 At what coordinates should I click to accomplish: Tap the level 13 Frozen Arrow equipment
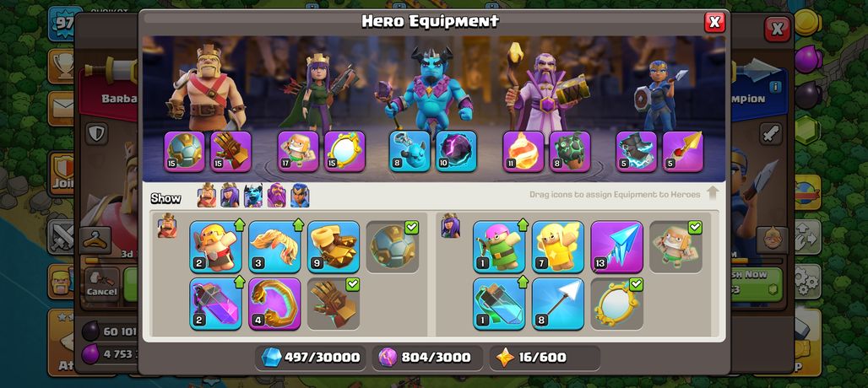(616, 246)
